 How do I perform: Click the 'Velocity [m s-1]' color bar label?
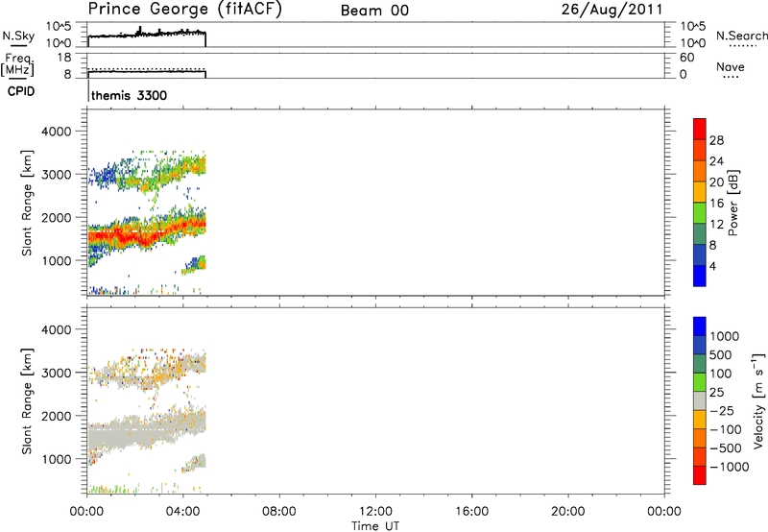pos(758,400)
